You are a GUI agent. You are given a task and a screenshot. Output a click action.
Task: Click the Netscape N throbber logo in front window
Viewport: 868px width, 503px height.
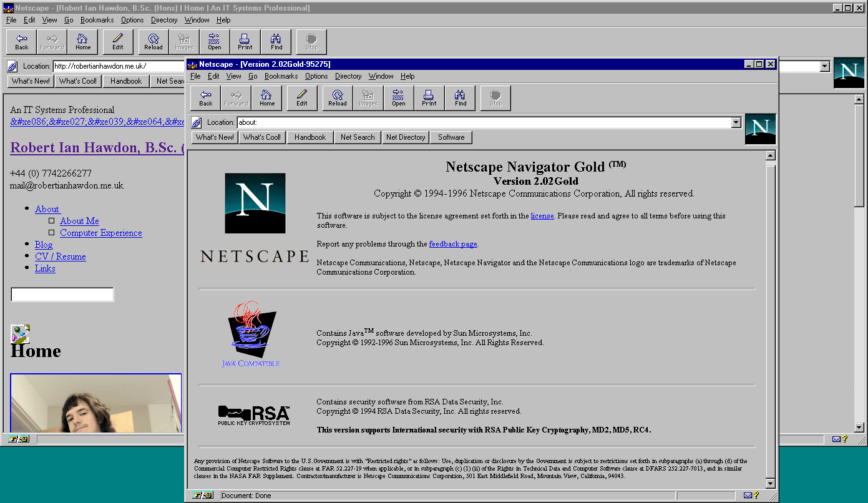pos(760,129)
